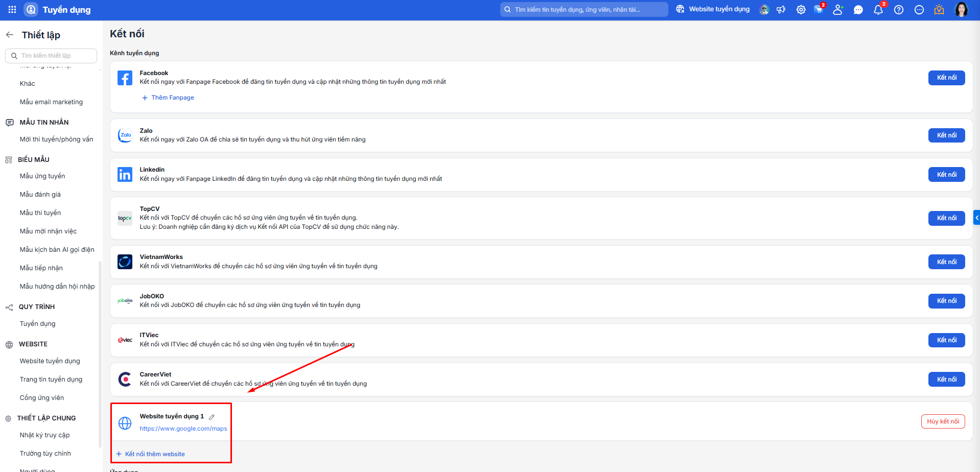Click the Facebook logo icon
The image size is (980, 472).
click(125, 78)
